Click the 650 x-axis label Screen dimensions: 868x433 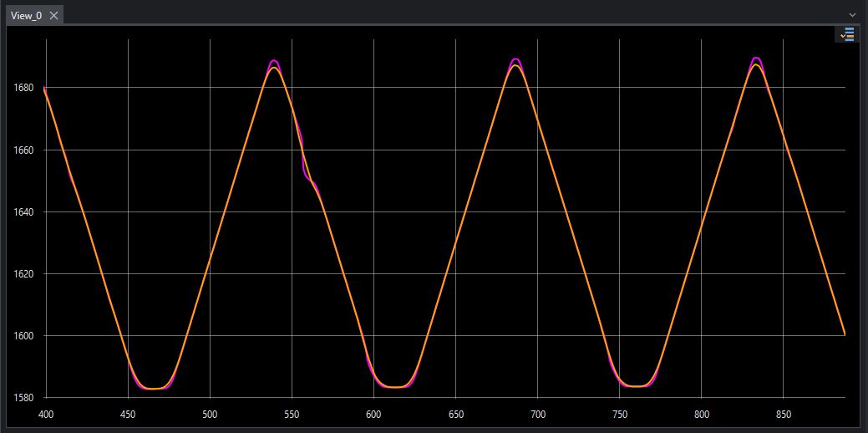(455, 415)
